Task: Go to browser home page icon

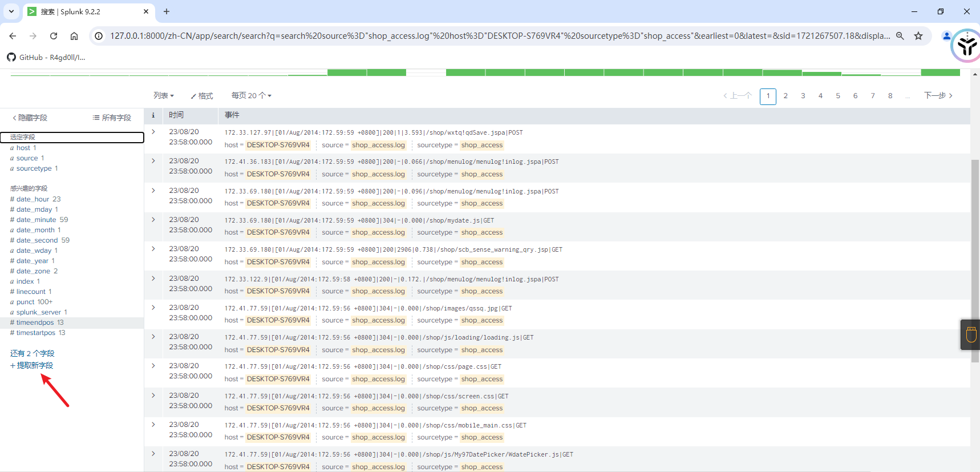Action: [x=74, y=36]
